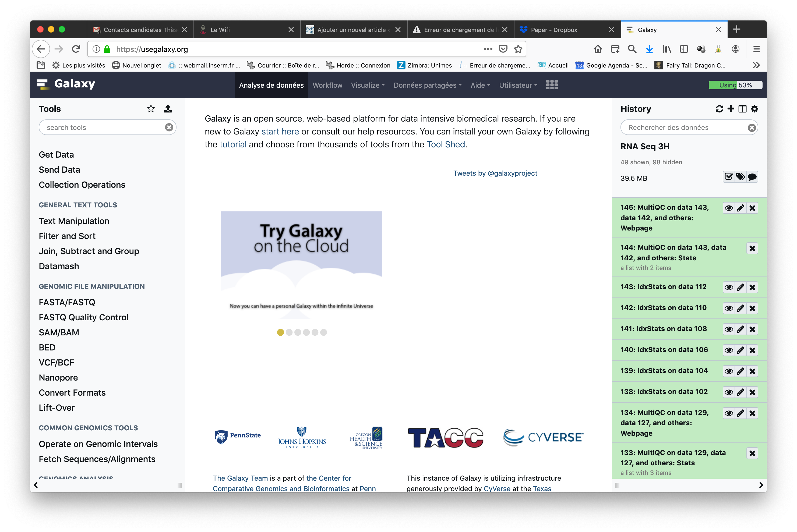Screen dimensions: 797x532
Task: Create a new history with the plus icon
Action: (x=731, y=109)
